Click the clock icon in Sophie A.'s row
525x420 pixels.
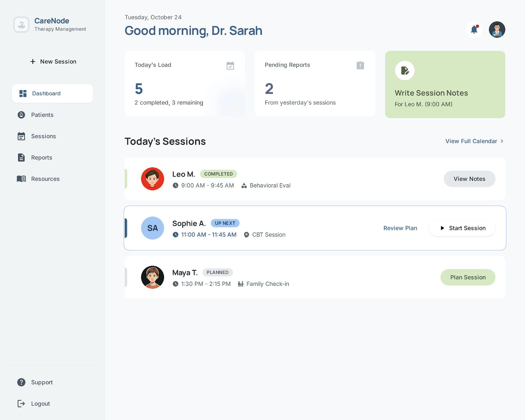pyautogui.click(x=176, y=235)
